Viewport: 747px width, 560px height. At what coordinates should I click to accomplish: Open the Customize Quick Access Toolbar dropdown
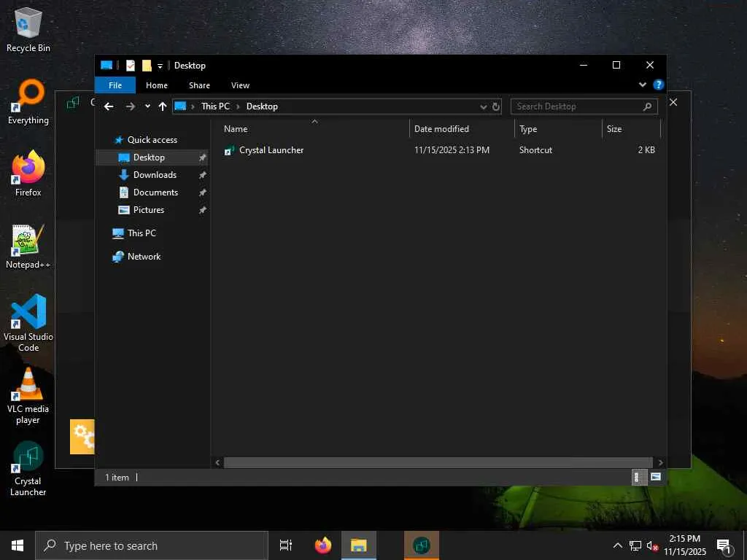[160, 66]
